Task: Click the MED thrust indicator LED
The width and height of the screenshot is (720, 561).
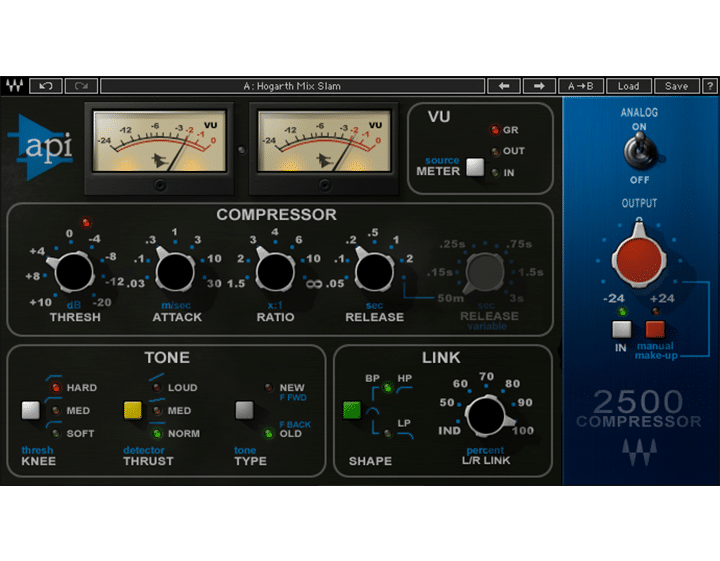Action: coord(157,410)
